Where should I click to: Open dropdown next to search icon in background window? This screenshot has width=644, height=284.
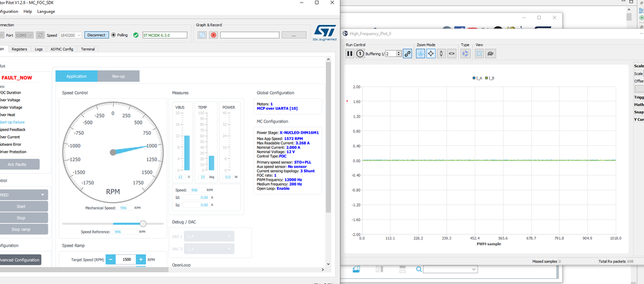tap(450, 269)
